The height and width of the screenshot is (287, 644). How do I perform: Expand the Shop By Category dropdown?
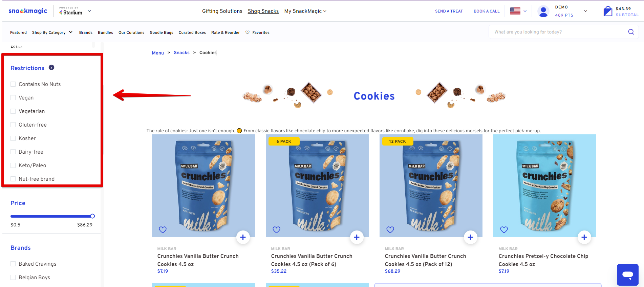52,32
